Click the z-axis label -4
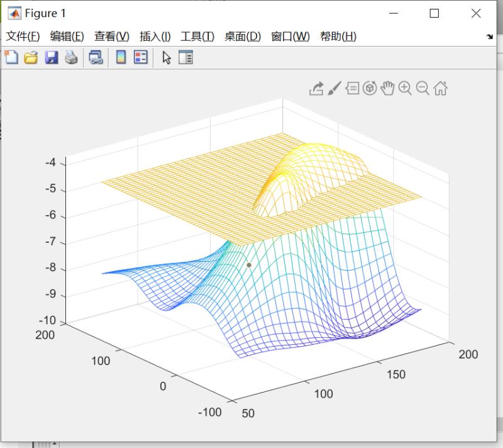This screenshot has height=448, width=503. [50, 162]
